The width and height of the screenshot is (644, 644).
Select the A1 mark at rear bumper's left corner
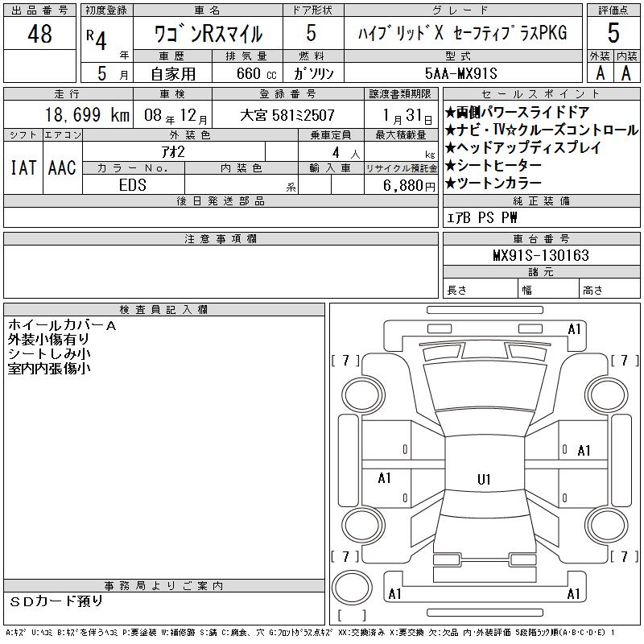click(x=394, y=594)
